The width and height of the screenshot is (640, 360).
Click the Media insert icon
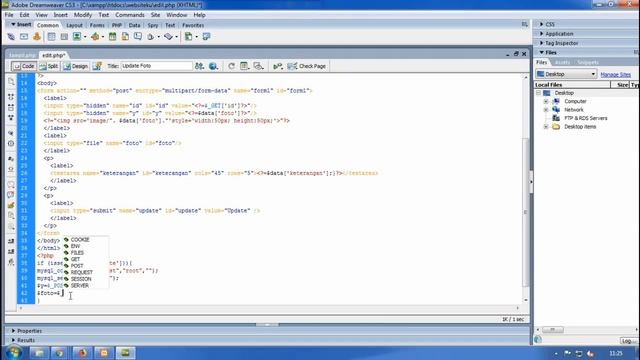(95, 37)
